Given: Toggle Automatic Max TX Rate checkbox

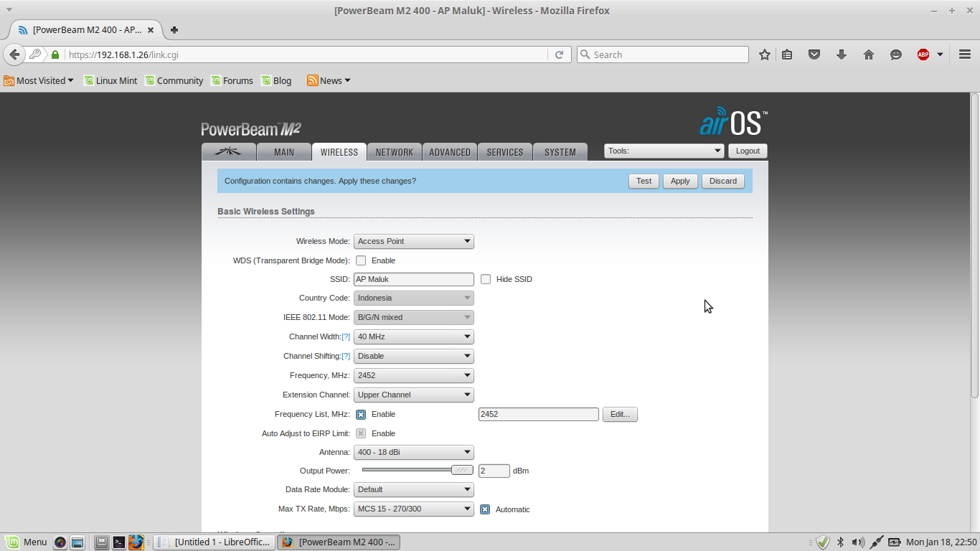Looking at the screenshot, I should [x=485, y=509].
